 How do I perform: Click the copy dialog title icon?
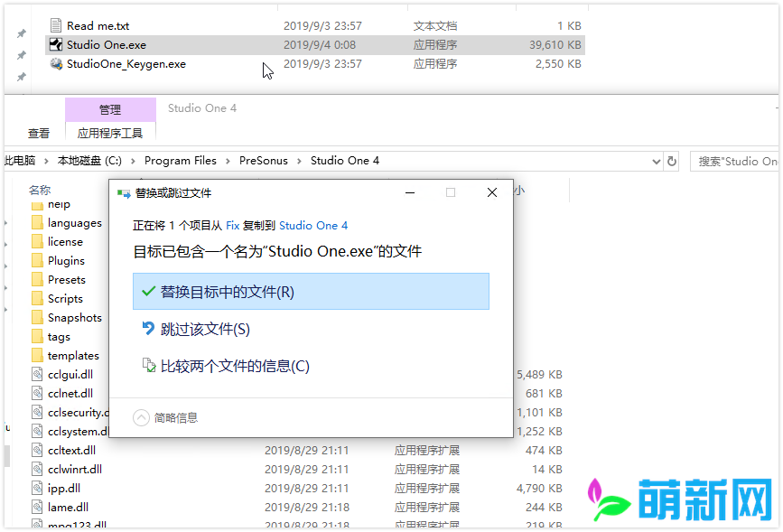pos(124,192)
